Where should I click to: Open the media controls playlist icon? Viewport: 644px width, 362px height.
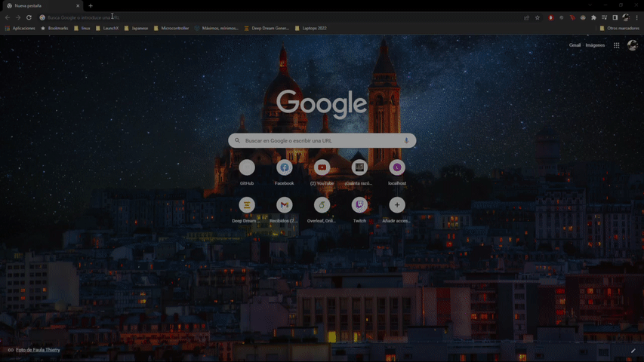coord(604,17)
